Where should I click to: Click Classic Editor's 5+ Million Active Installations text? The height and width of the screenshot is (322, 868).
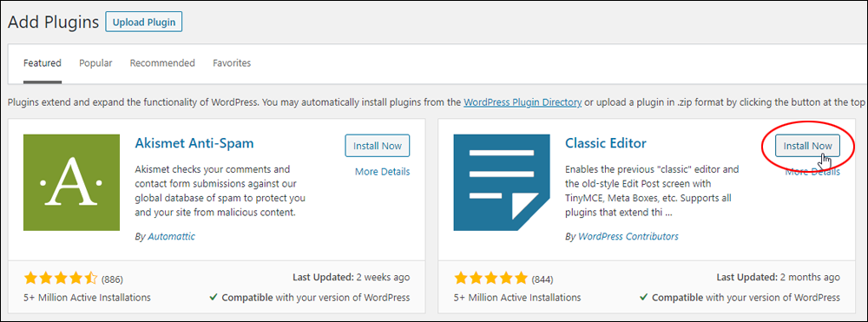[517, 298]
